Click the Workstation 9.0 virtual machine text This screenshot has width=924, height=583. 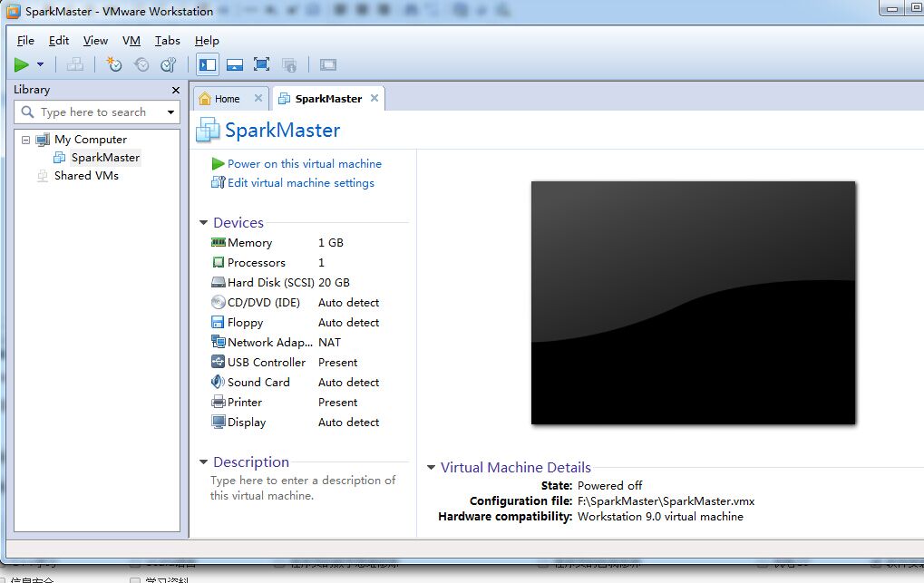point(660,517)
